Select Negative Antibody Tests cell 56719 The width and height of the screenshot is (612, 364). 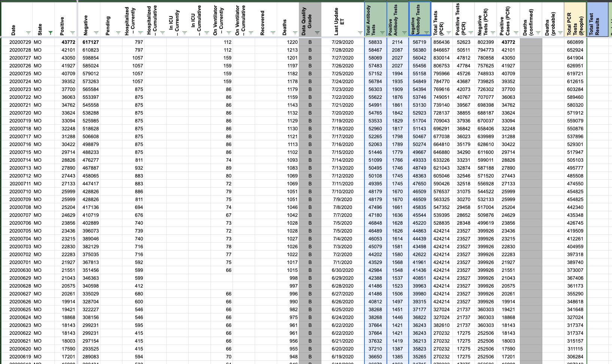[419, 42]
